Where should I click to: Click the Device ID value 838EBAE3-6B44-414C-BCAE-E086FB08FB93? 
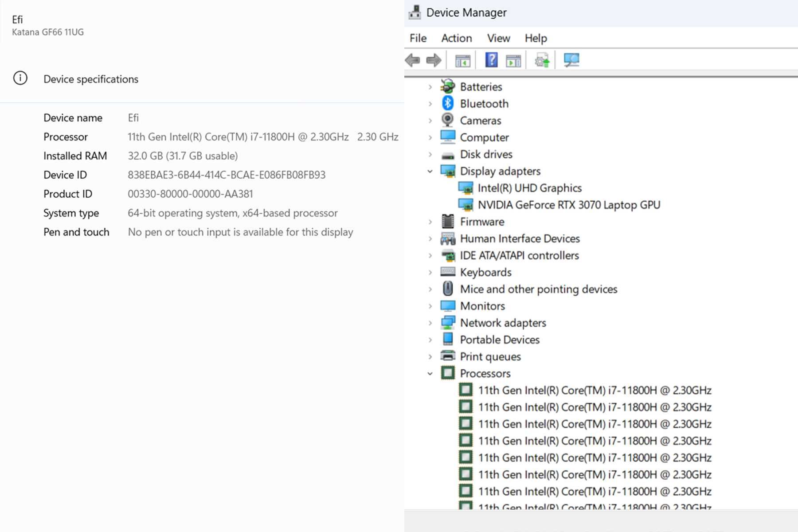click(227, 175)
